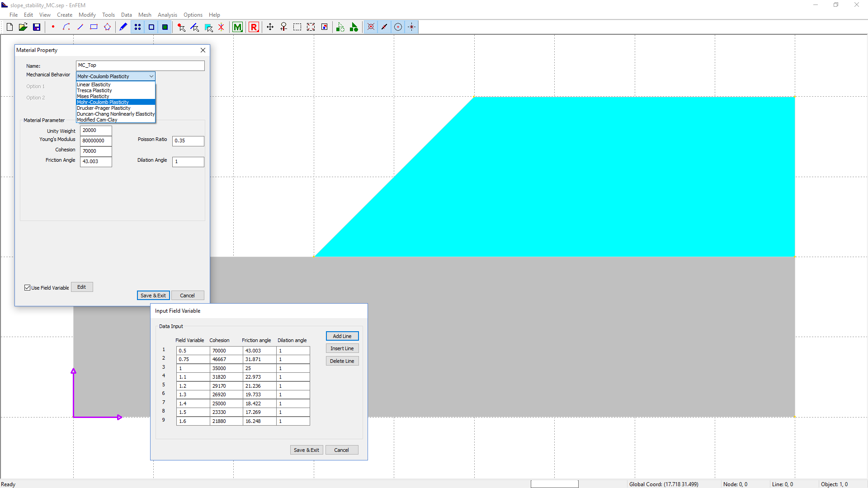
Task: Toggle the filled green square display button
Action: tap(165, 27)
